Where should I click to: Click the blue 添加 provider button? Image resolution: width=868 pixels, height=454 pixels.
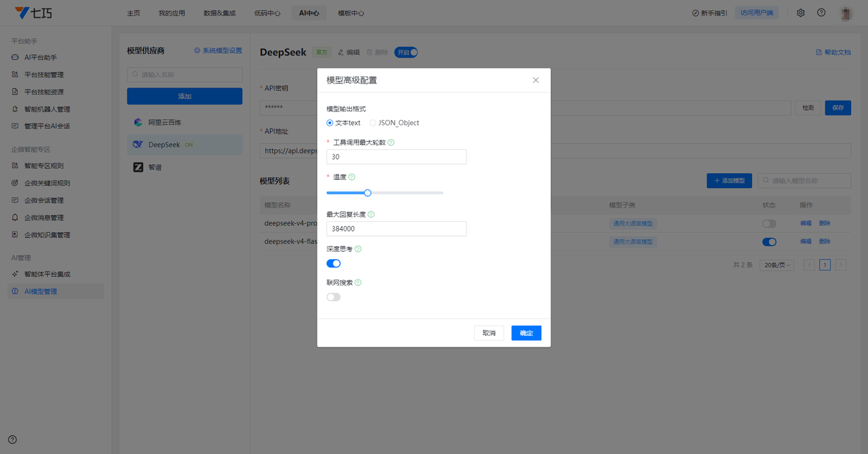[x=184, y=96]
